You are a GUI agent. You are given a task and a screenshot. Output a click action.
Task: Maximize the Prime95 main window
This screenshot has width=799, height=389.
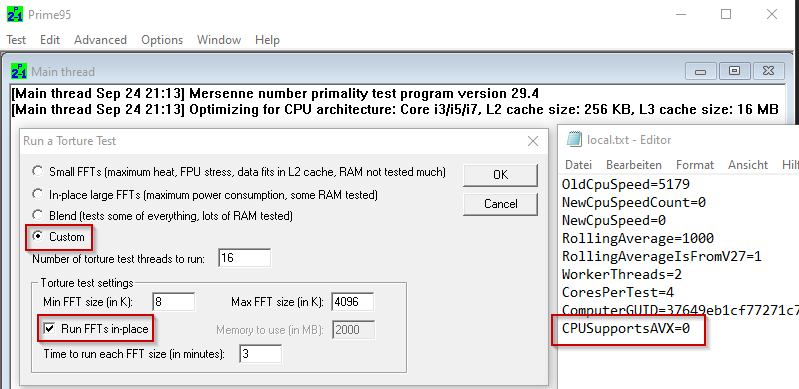(x=726, y=14)
